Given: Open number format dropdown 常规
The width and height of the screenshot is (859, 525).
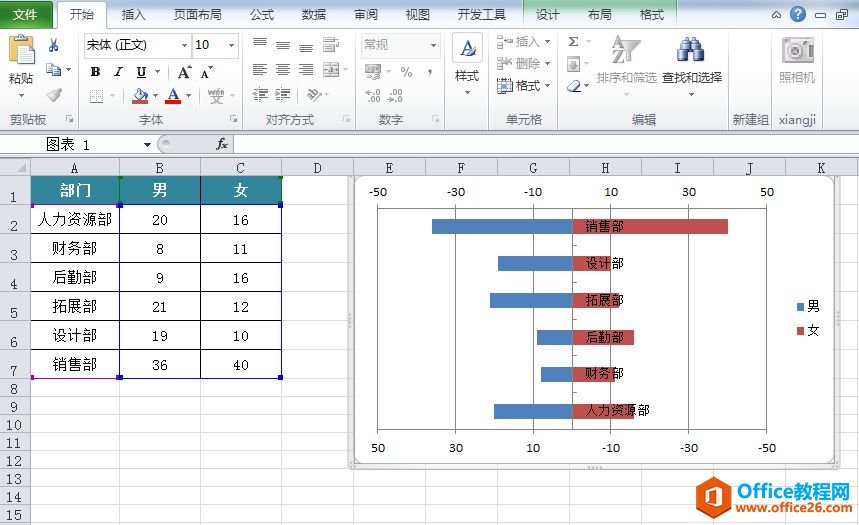Looking at the screenshot, I should (433, 45).
